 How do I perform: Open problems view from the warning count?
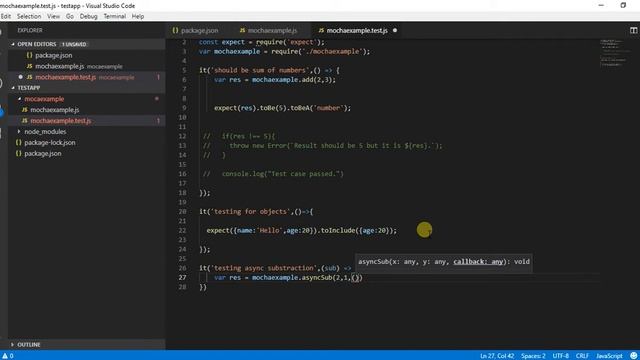pyautogui.click(x=8, y=356)
